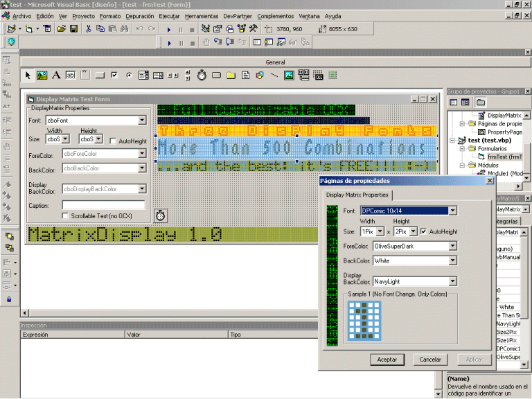Viewport: 532px width, 399px height.
Task: Check AutoHeight on the test form
Action: pos(114,141)
